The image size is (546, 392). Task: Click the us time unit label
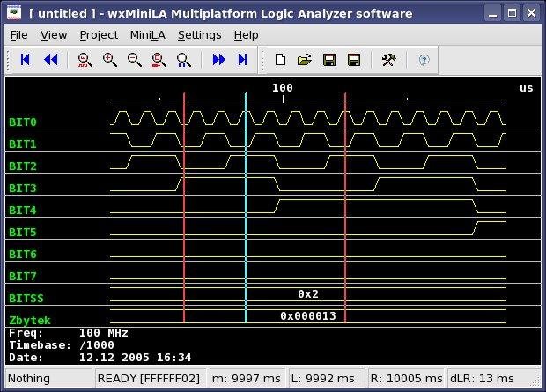(526, 88)
